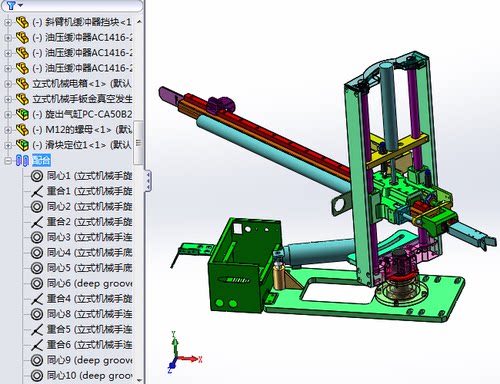500x384 pixels.
Task: Expand the 立式机械电箱<1> component
Action: pyautogui.click(x=7, y=84)
